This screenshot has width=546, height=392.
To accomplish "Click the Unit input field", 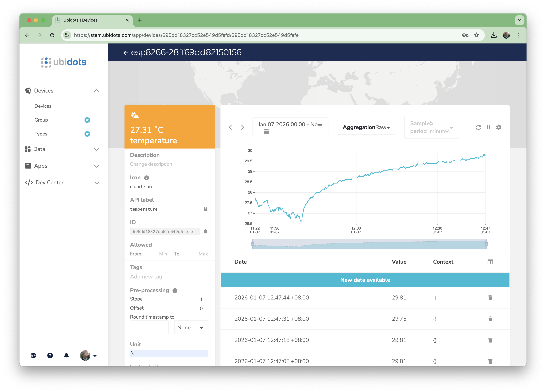I will pyautogui.click(x=169, y=353).
